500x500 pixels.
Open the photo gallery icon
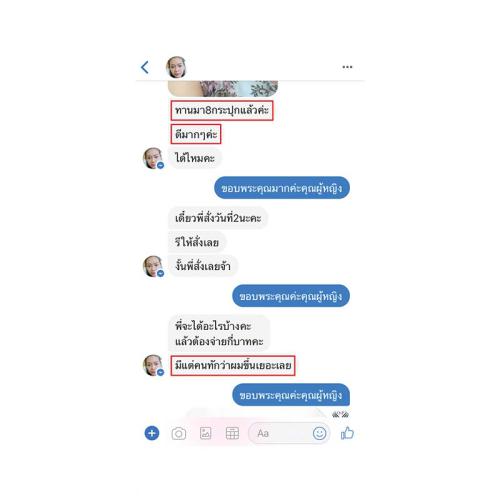click(205, 433)
